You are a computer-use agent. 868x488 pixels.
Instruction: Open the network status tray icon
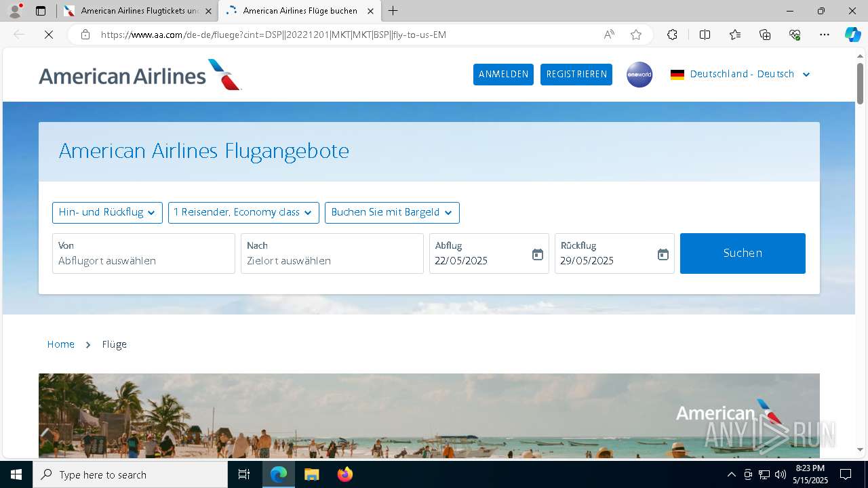pos(764,474)
